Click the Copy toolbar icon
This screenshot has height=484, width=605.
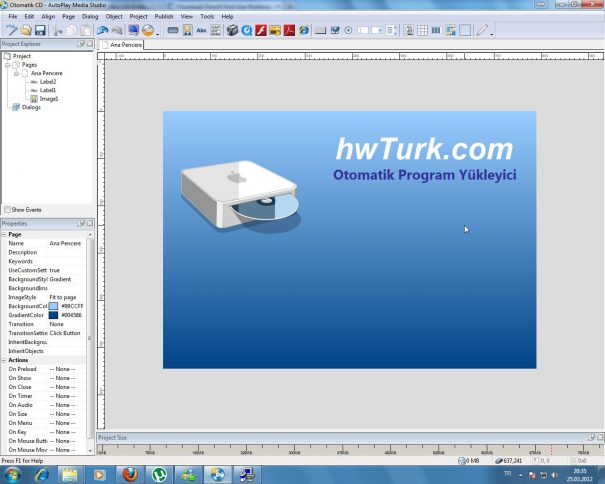pos(72,30)
